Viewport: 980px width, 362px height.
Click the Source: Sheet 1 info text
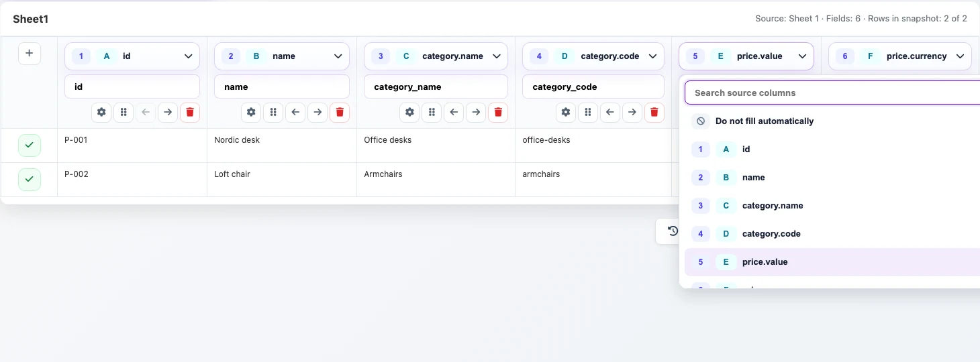[861, 19]
